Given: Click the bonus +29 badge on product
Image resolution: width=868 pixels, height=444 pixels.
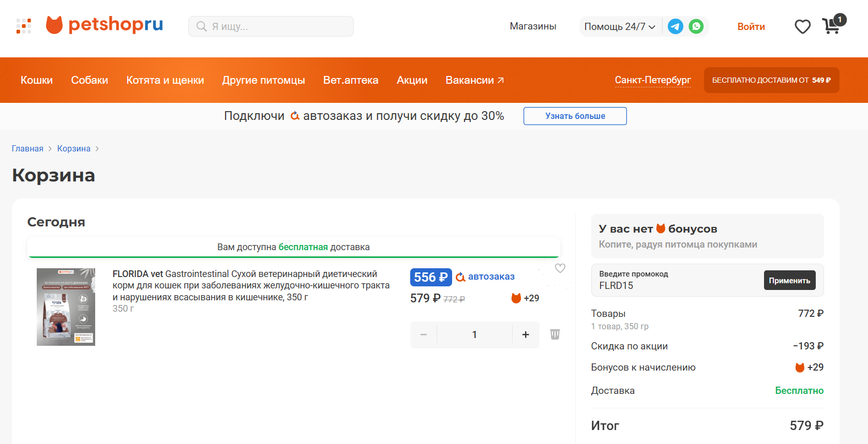Looking at the screenshot, I should tap(525, 298).
